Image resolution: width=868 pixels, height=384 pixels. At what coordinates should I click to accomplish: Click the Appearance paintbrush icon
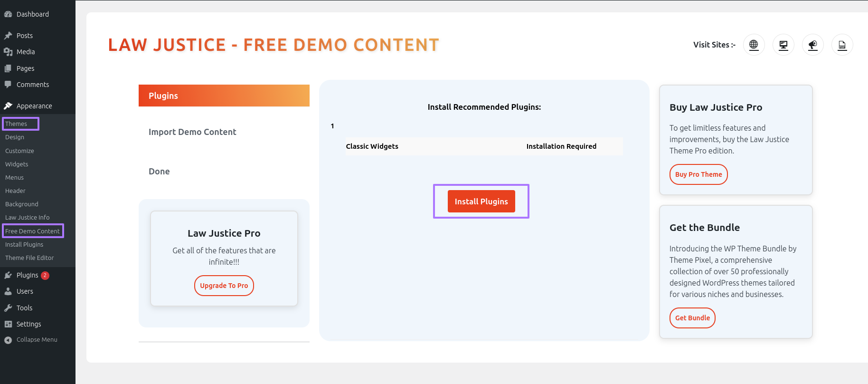(x=8, y=106)
